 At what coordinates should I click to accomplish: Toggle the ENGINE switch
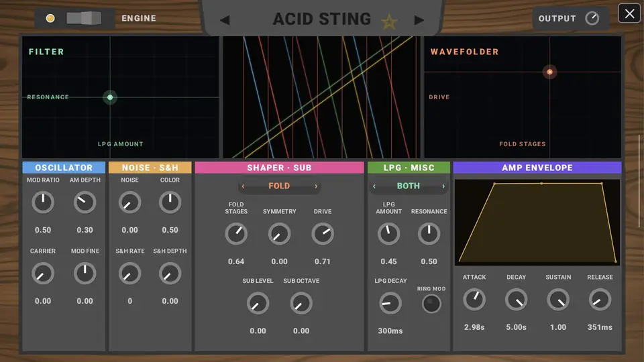tap(84, 19)
